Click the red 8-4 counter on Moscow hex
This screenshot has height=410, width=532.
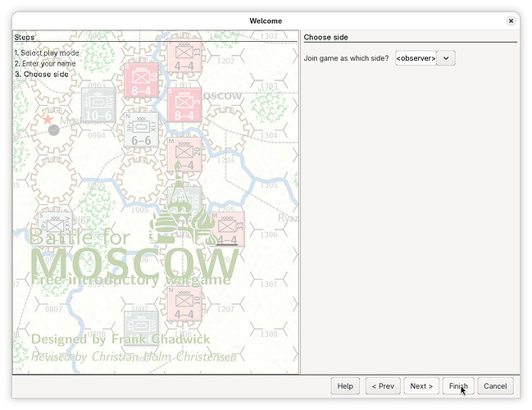pos(184,107)
